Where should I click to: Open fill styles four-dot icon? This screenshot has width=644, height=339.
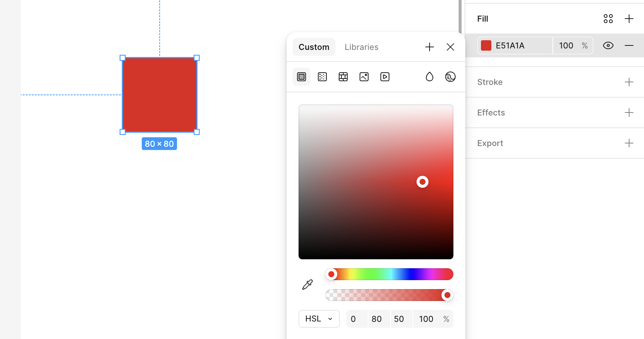(608, 19)
